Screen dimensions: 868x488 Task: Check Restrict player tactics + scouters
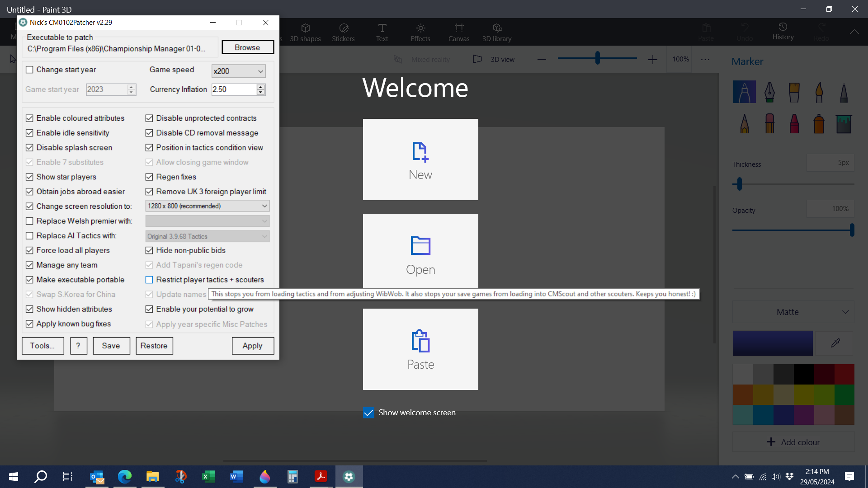[x=149, y=280]
